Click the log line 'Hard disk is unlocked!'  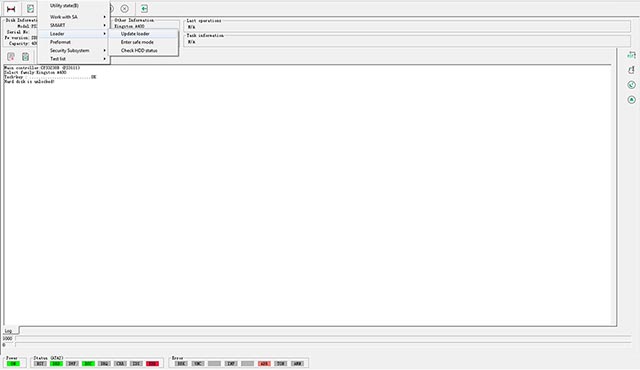pyautogui.click(x=29, y=82)
